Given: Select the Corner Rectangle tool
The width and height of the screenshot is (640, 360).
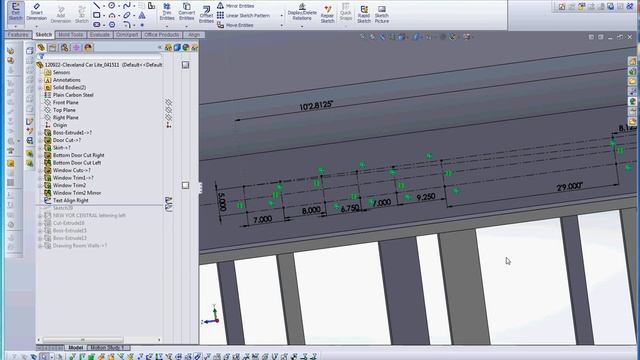Looking at the screenshot, I should tap(97, 15).
